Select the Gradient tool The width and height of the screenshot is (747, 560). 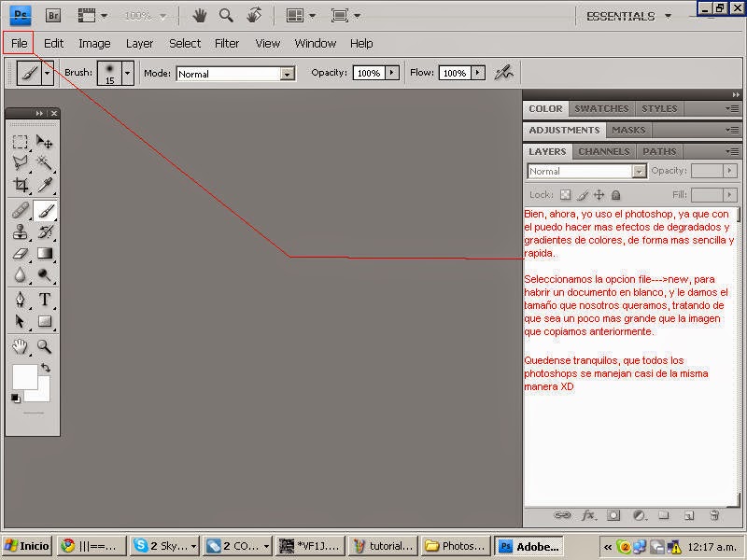coord(45,253)
